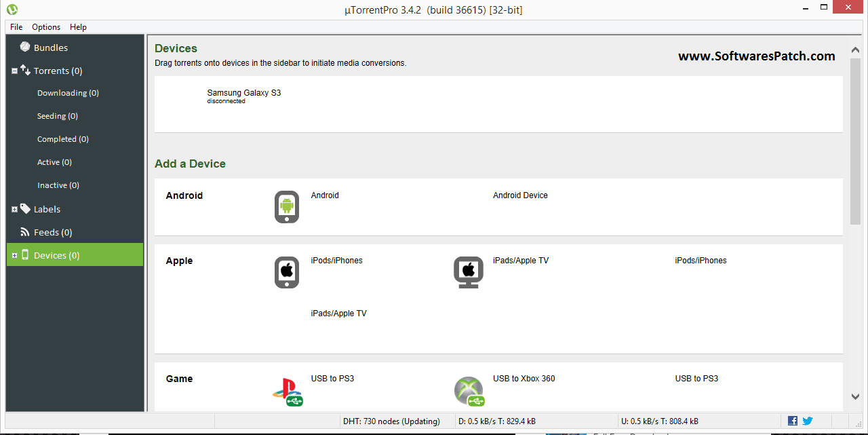Click the 'Android' category heading
Image resolution: width=868 pixels, height=435 pixels.
(x=184, y=195)
